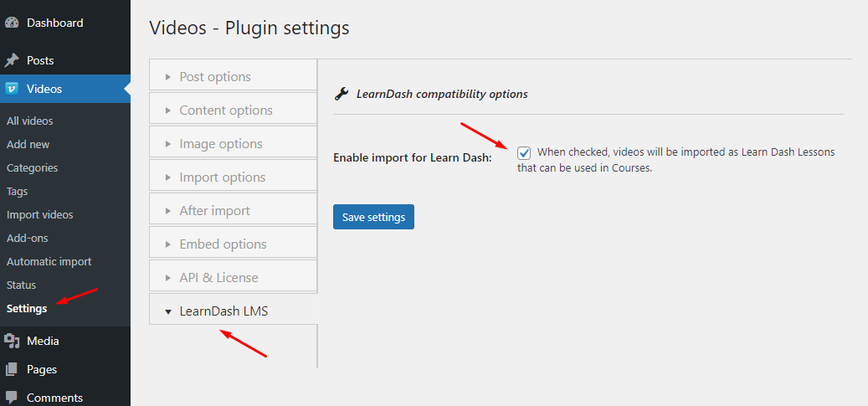Click the Vimeo Videos menu icon
Screen dimensions: 868x406
tap(12, 89)
